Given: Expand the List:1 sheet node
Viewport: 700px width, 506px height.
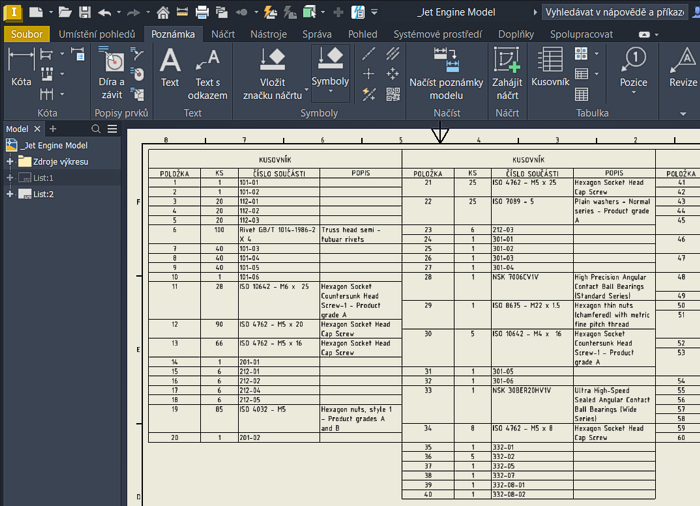Looking at the screenshot, I should coord(10,177).
